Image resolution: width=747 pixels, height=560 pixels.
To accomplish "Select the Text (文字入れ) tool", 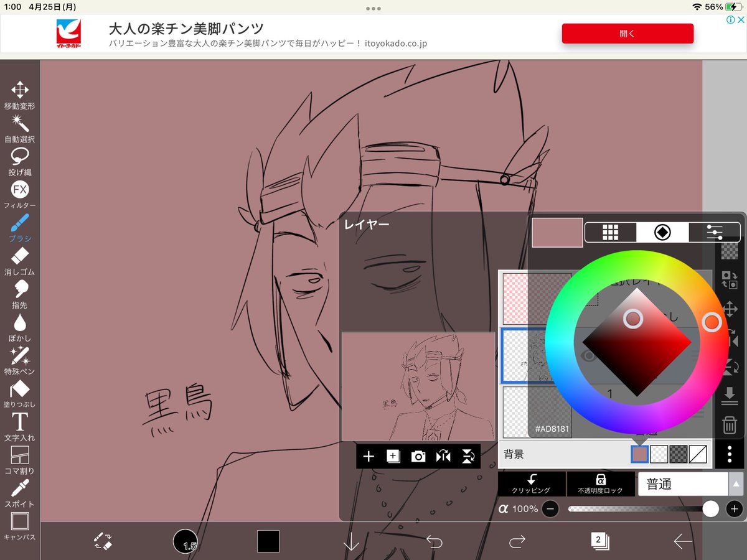I will [20, 427].
